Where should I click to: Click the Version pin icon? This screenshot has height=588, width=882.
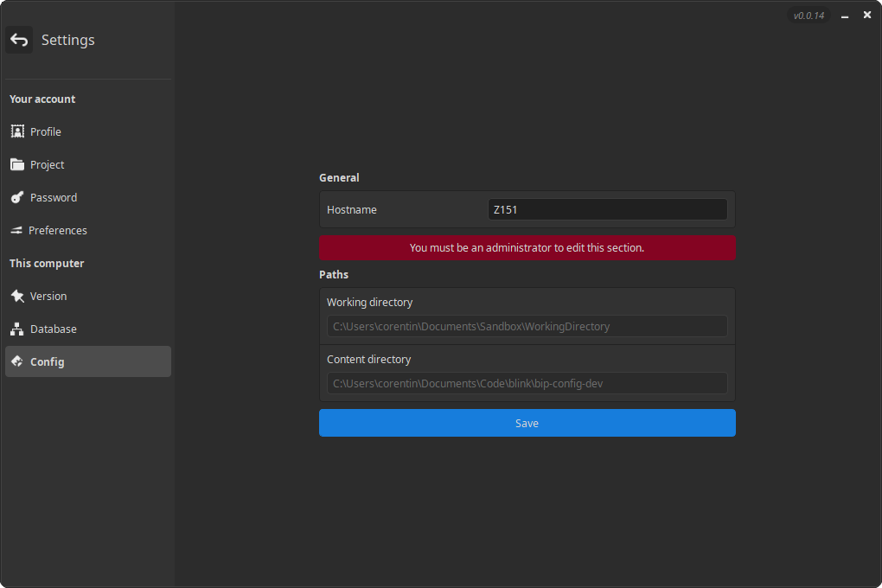point(17,296)
